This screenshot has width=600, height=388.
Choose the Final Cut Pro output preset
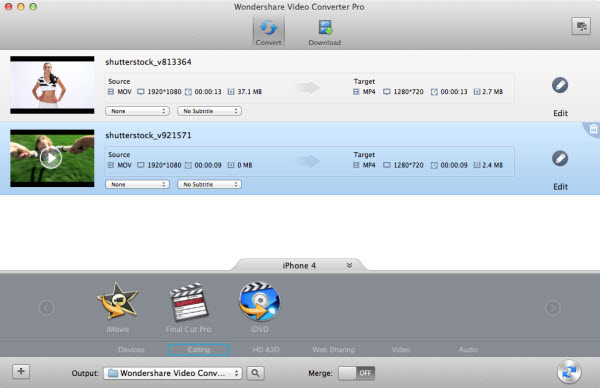188,307
